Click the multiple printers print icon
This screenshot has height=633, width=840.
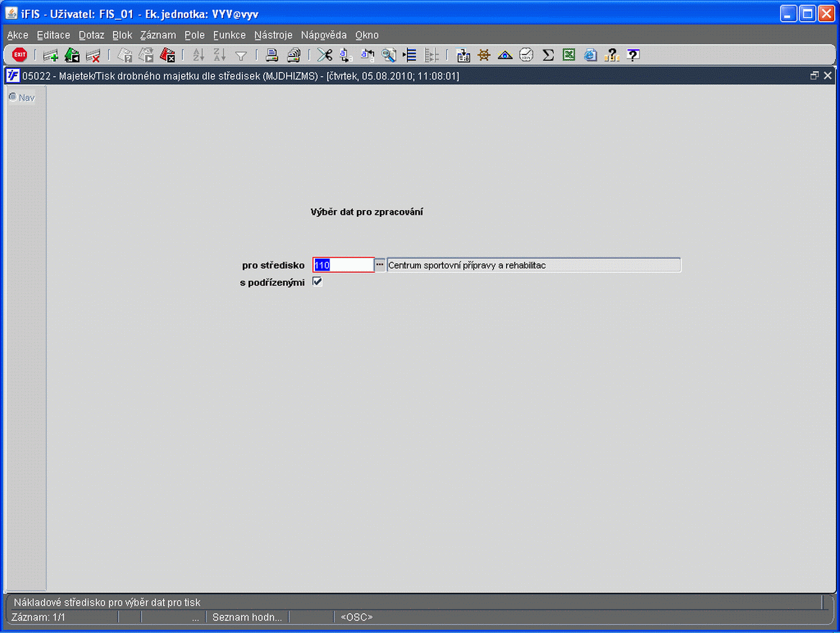click(293, 56)
